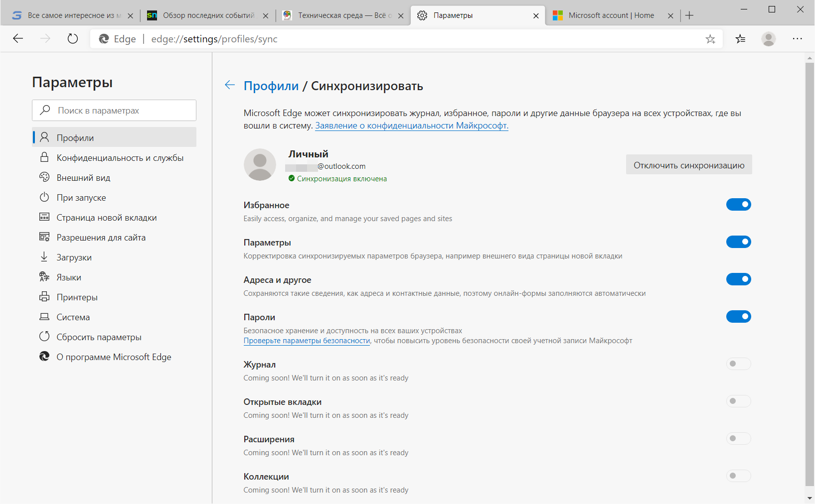Click the printer icon for Принтеры
This screenshot has height=504, width=815.
pos(44,296)
